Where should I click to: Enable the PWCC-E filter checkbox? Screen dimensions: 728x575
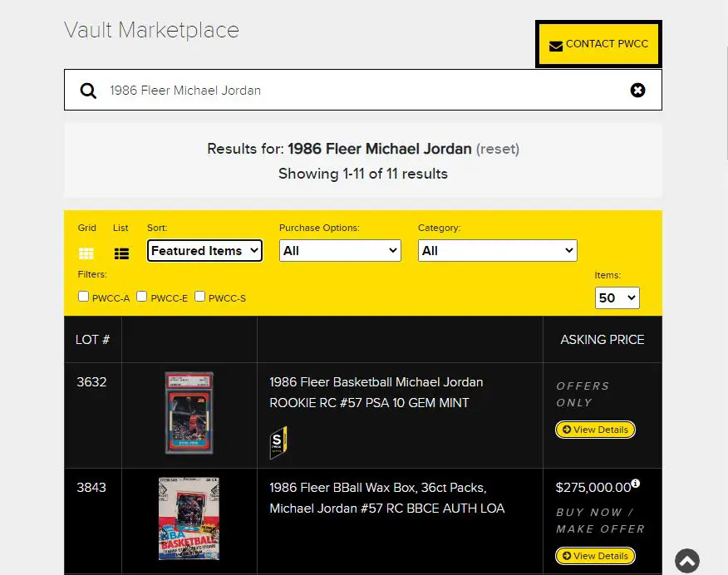click(x=141, y=297)
